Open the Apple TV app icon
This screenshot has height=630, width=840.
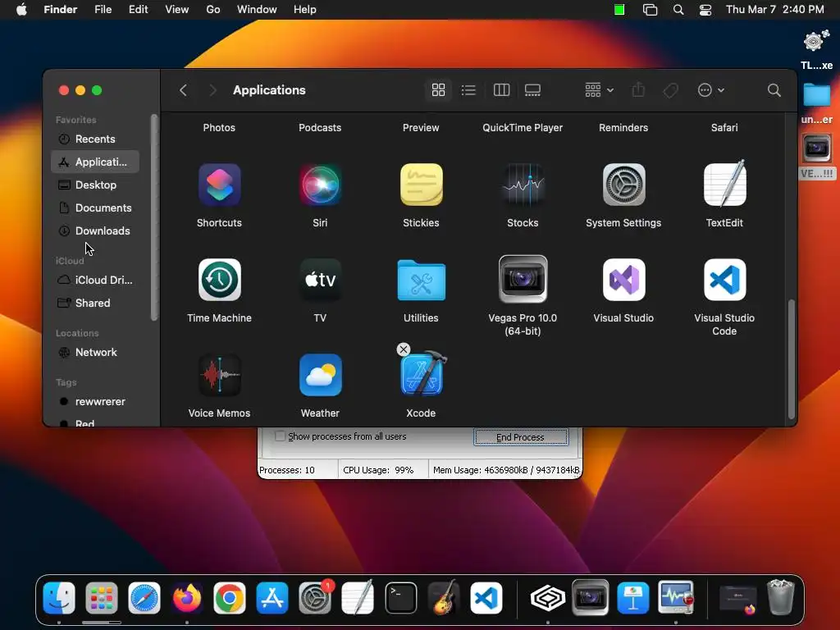[x=320, y=280]
